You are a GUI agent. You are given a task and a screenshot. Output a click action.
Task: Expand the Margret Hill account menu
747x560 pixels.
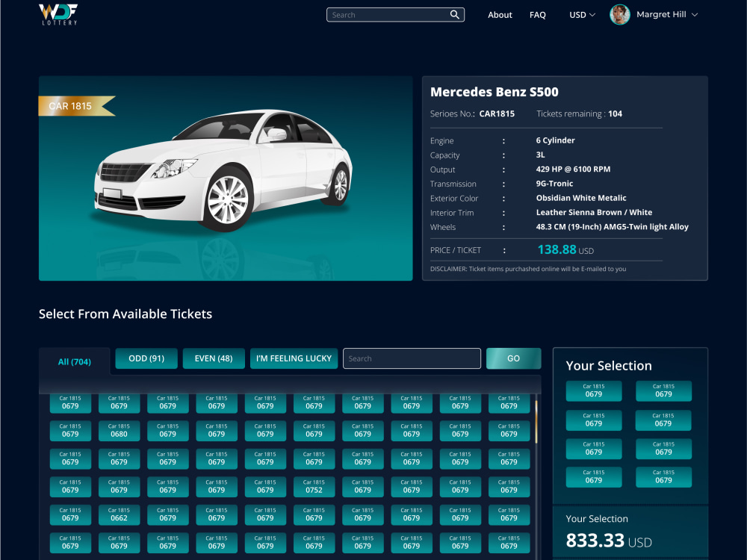tap(667, 15)
